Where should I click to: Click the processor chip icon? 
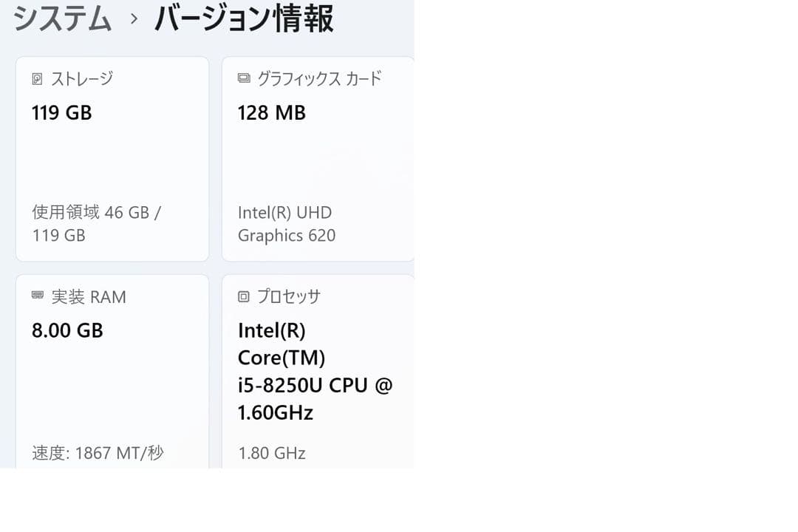245,296
